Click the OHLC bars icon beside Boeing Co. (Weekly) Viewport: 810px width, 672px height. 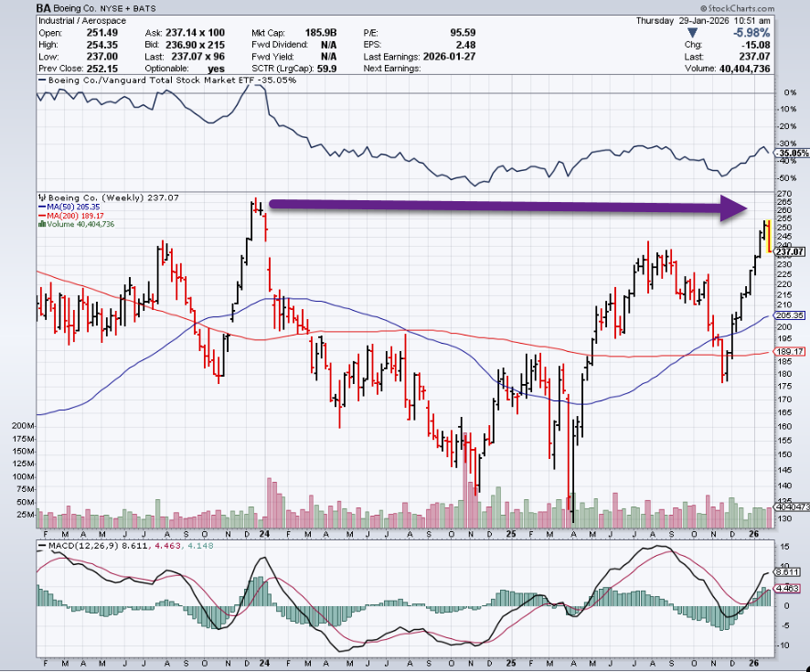(40, 197)
